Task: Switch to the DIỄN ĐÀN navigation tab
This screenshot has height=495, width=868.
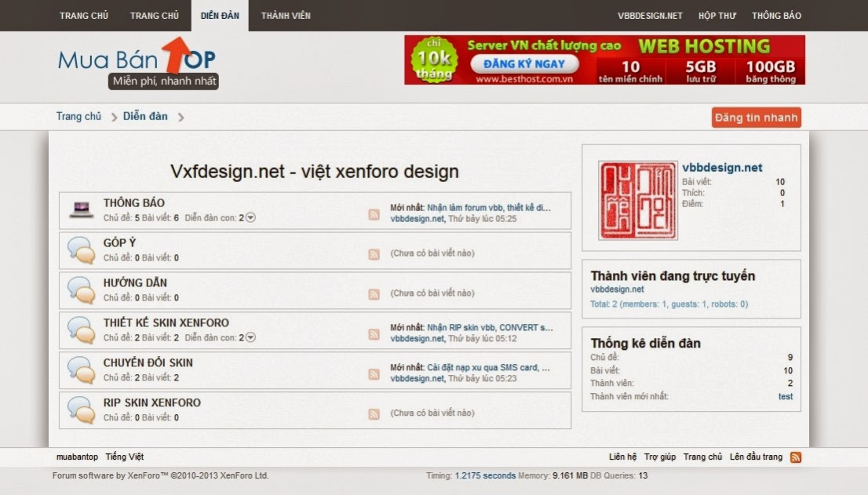Action: [x=220, y=16]
